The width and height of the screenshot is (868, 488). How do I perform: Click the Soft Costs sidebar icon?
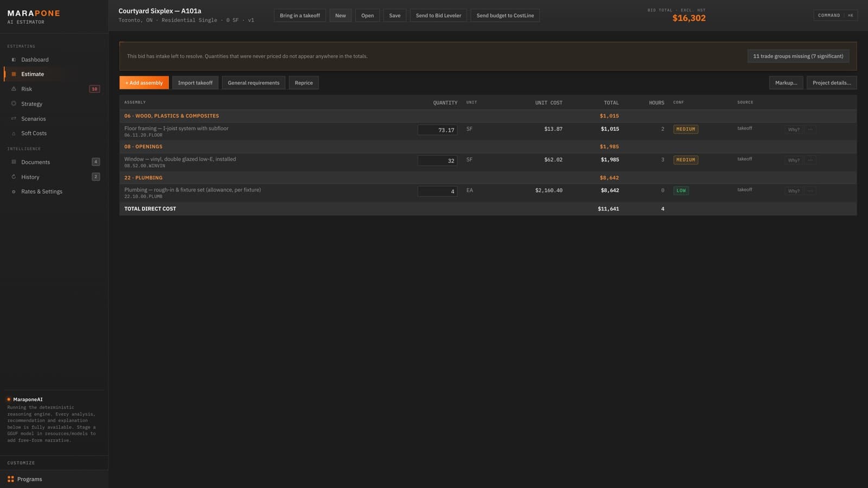click(x=14, y=133)
